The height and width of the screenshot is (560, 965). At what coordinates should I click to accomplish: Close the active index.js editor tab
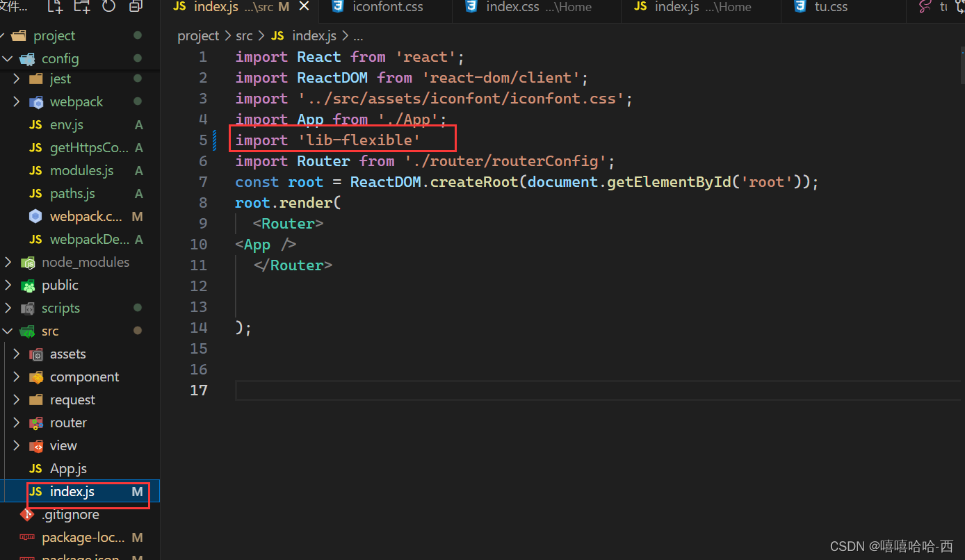[x=304, y=7]
